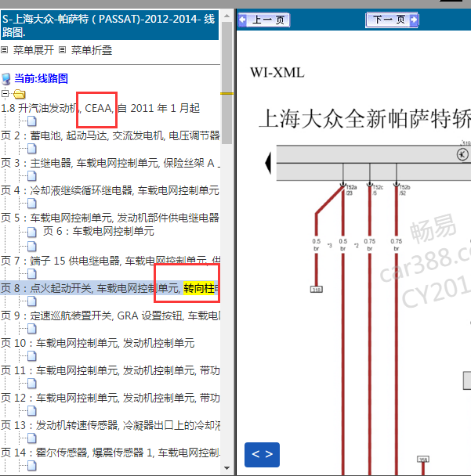Click page icon above 页 13 entry
Image resolution: width=471 pixels, height=476 pixels.
[32, 411]
